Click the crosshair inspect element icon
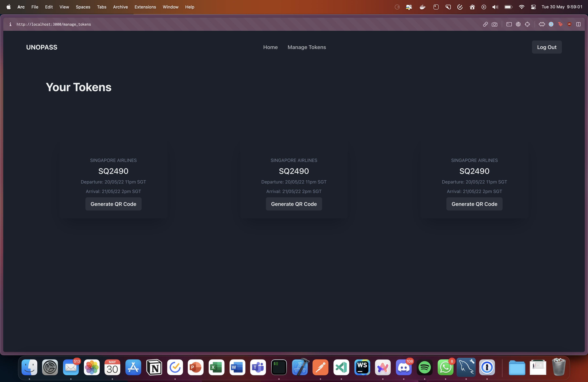 pos(527,24)
